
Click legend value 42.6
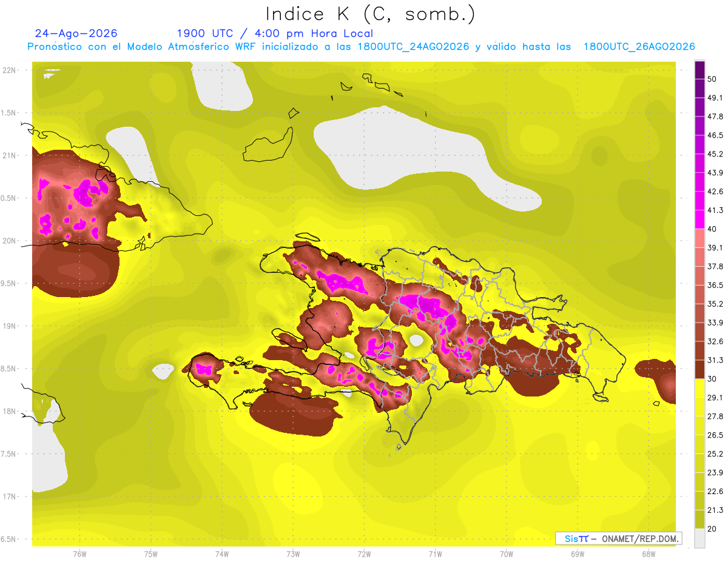[x=715, y=192]
